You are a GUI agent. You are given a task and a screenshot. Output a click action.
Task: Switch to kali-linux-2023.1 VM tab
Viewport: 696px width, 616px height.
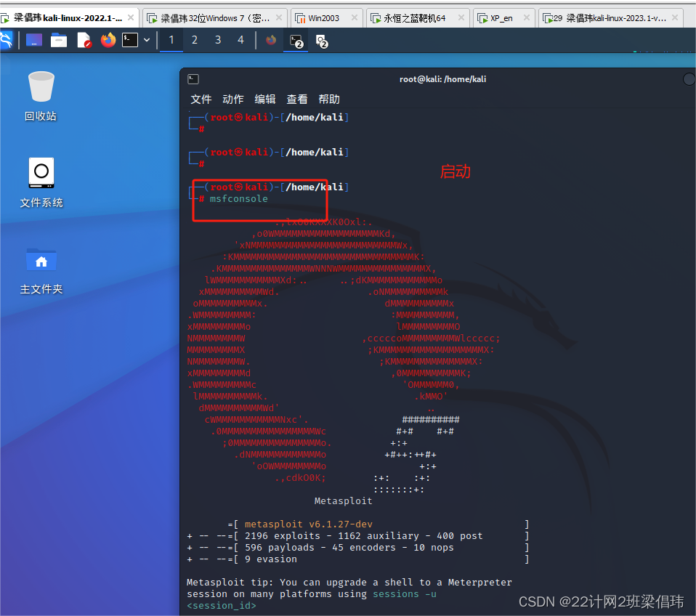point(611,18)
